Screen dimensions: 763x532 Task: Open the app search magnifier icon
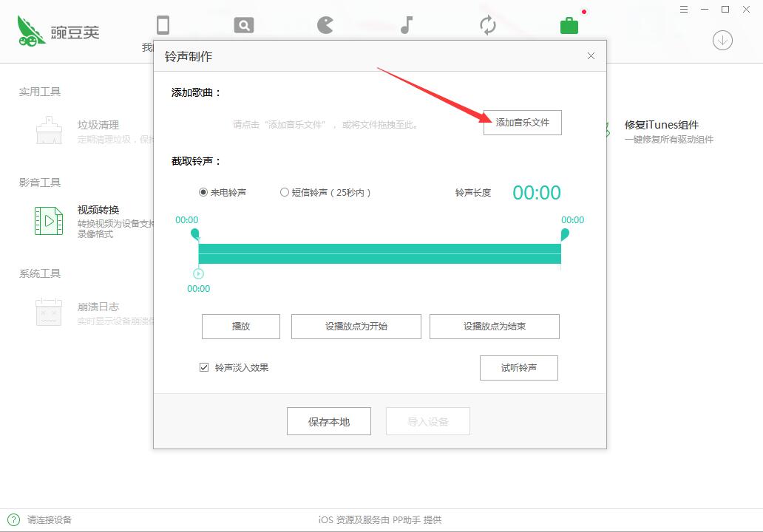(x=243, y=24)
